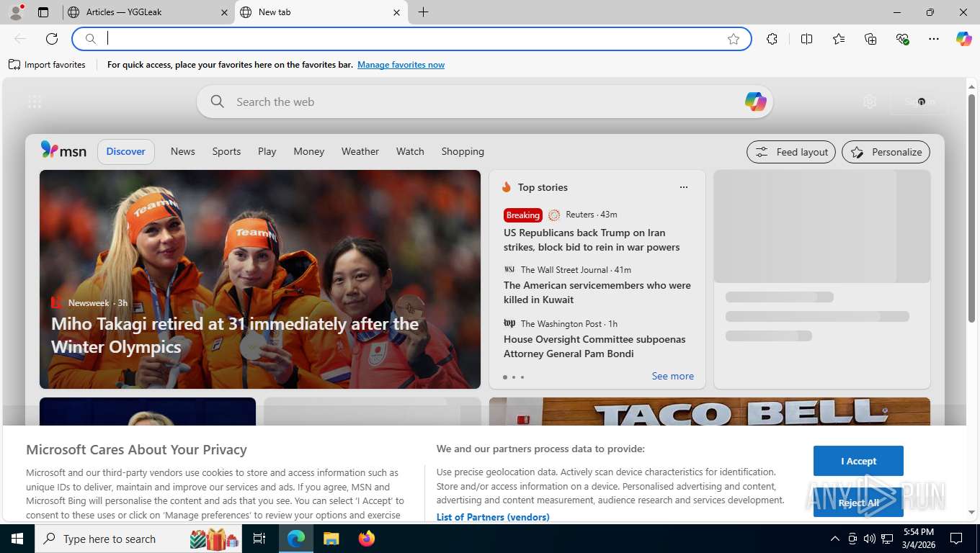Open the notification center icon

click(x=956, y=539)
